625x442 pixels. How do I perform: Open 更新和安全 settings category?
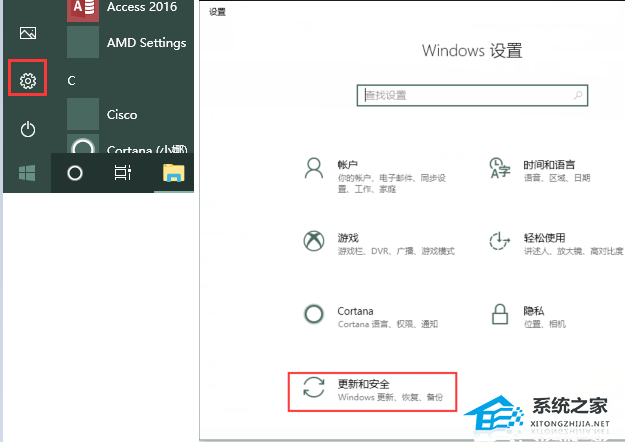pos(372,392)
